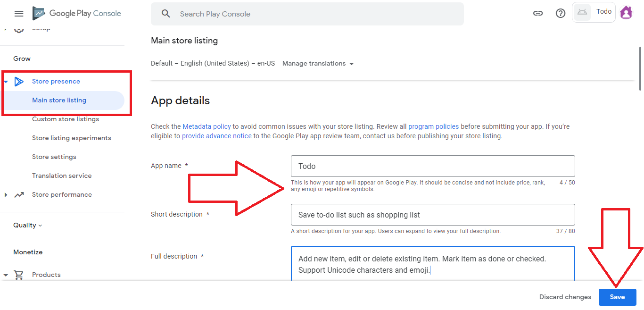Expand the Store performance section arrow
Image resolution: width=644 pixels, height=310 pixels.
[6, 195]
